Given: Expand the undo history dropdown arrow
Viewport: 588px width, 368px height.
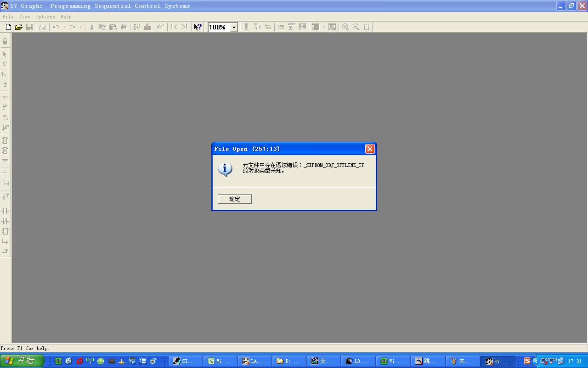Looking at the screenshot, I should coord(64,27).
